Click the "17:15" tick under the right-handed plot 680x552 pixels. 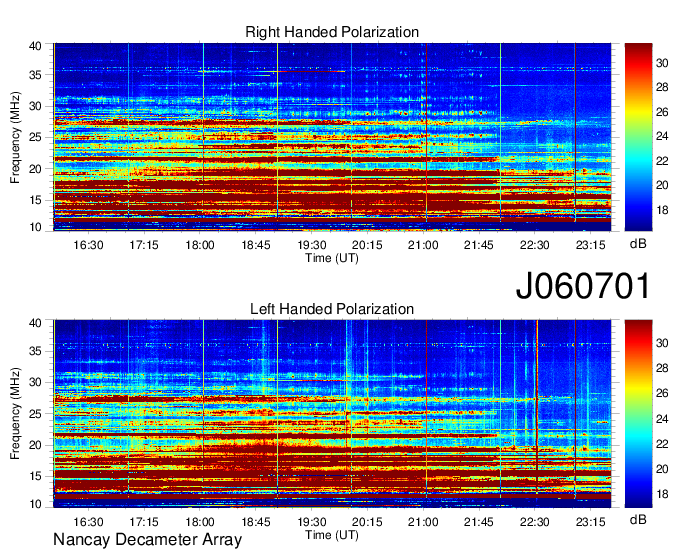144,245
